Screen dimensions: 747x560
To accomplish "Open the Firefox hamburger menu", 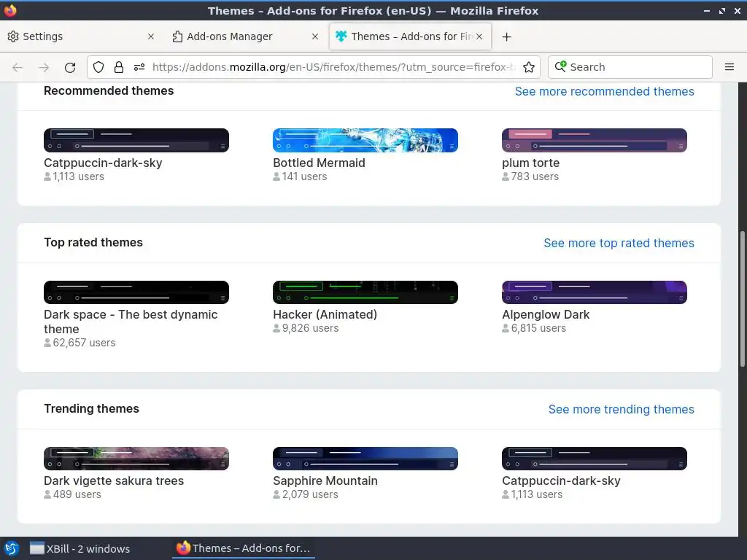I will [729, 67].
